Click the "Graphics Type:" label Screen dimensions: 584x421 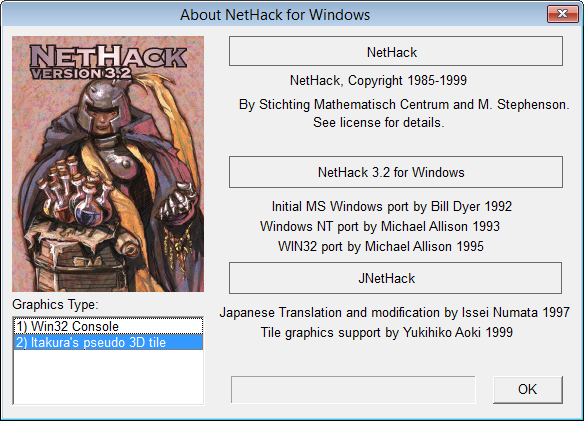55,305
